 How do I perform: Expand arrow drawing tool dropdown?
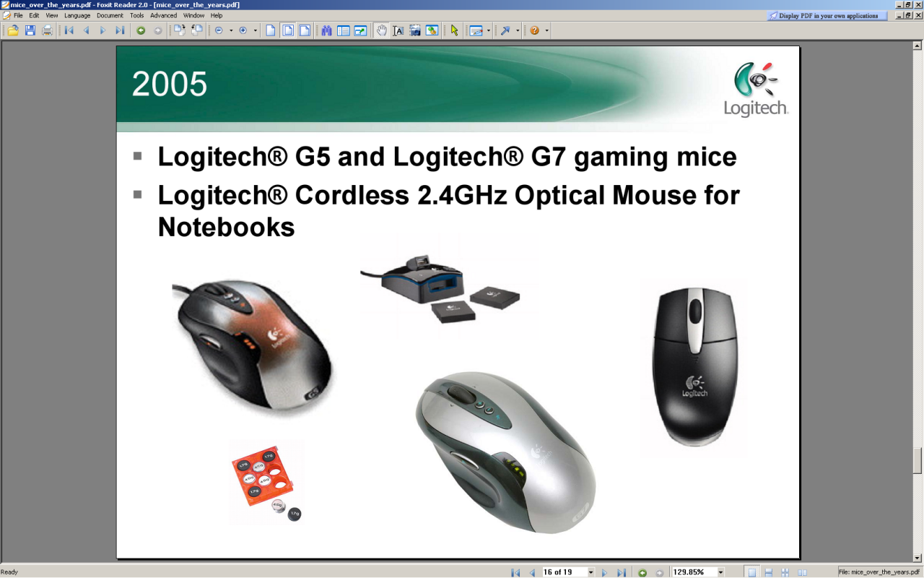[518, 30]
